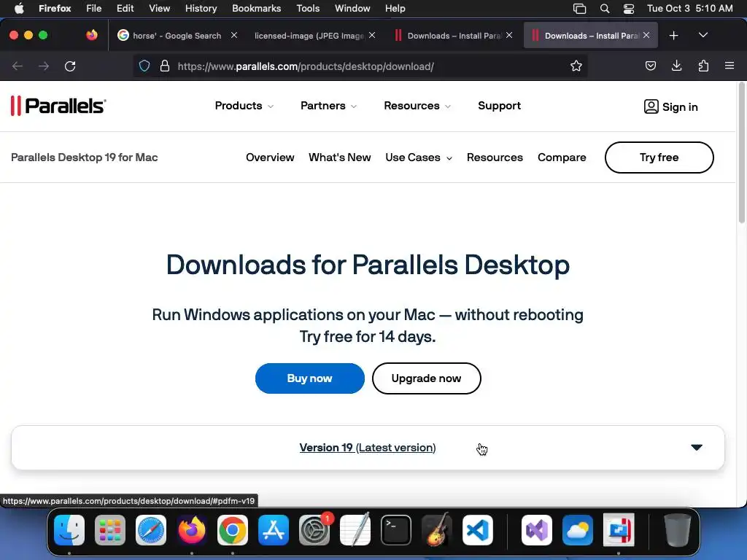Open TextEdit from the Dock
Screen dimensions: 747x560
click(355, 530)
